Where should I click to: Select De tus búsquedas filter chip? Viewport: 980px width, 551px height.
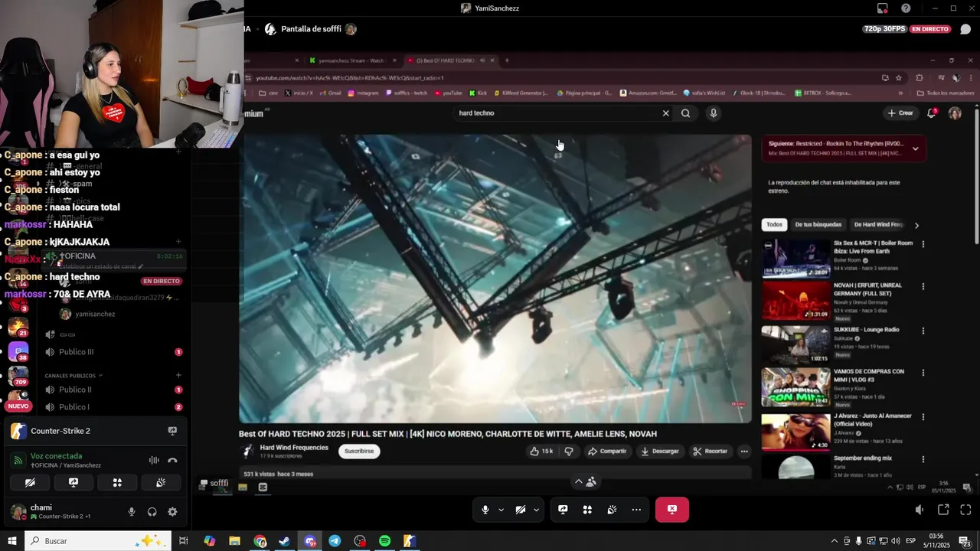818,225
